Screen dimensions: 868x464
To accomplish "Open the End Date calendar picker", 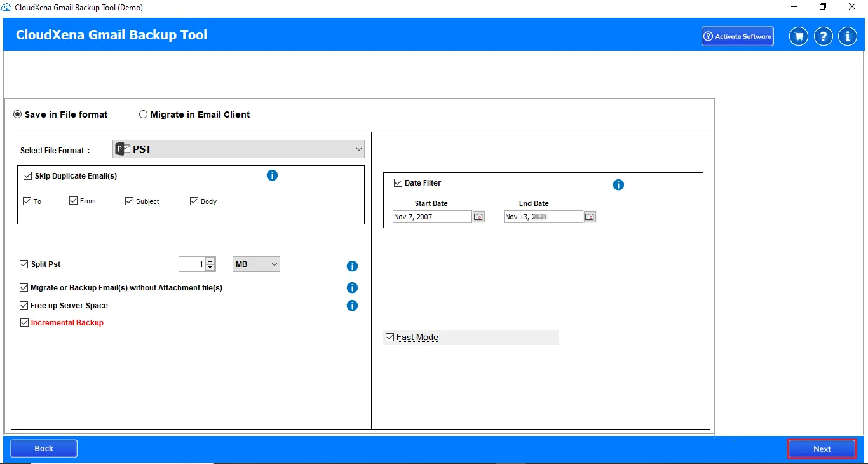I will click(590, 217).
